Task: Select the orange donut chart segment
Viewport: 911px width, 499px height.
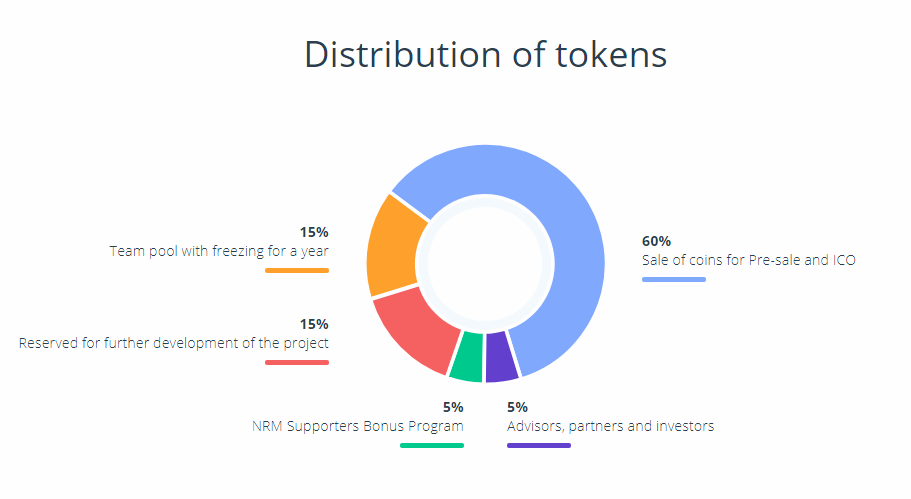Action: point(392,245)
